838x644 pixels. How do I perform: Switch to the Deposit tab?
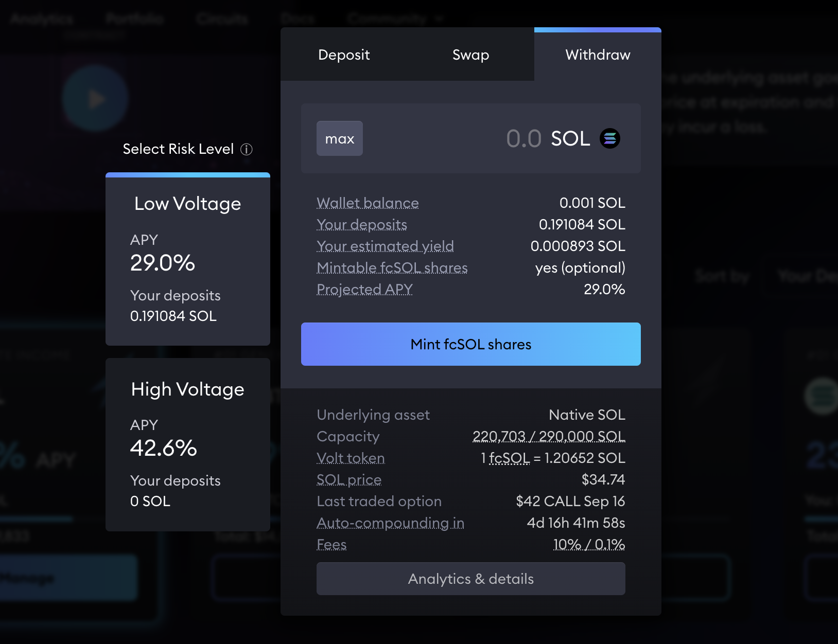coord(344,55)
